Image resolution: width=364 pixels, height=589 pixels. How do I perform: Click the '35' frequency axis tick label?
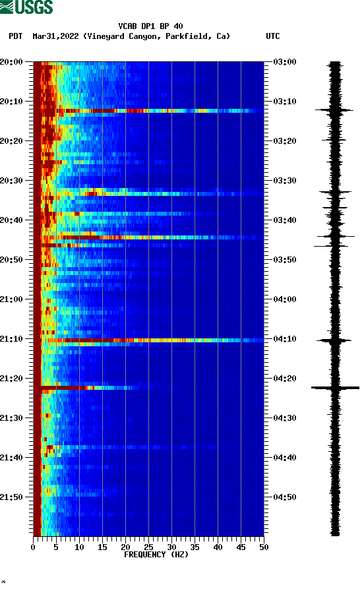[195, 547]
